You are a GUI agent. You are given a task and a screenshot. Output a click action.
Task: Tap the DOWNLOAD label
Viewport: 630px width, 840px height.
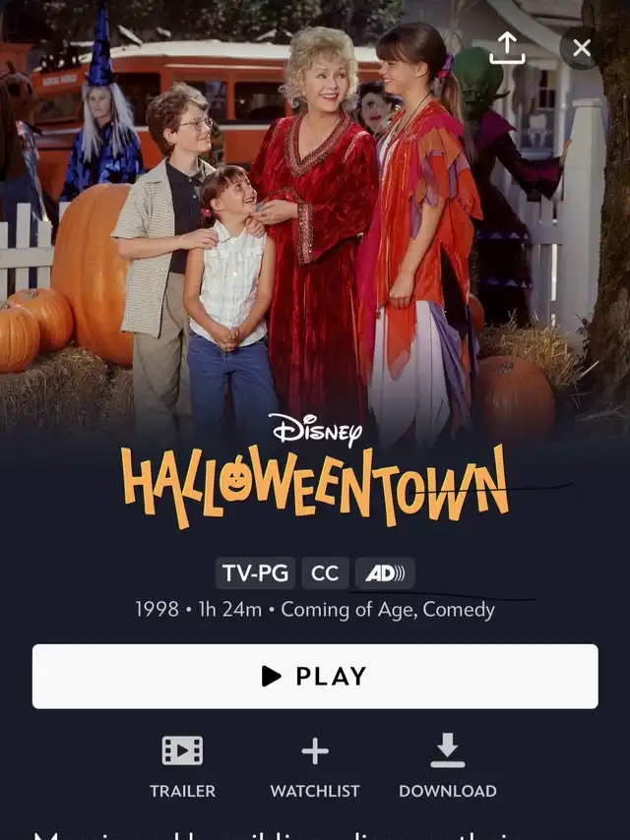[x=448, y=791]
